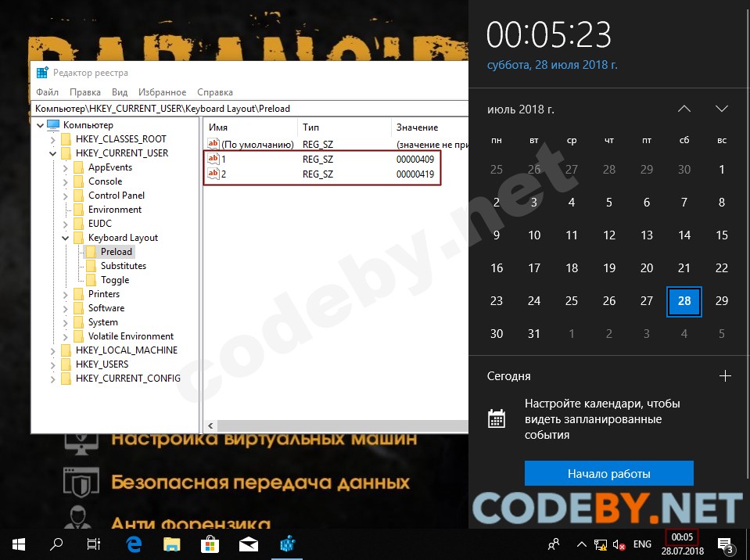Go to next month in calendar

coord(722,109)
